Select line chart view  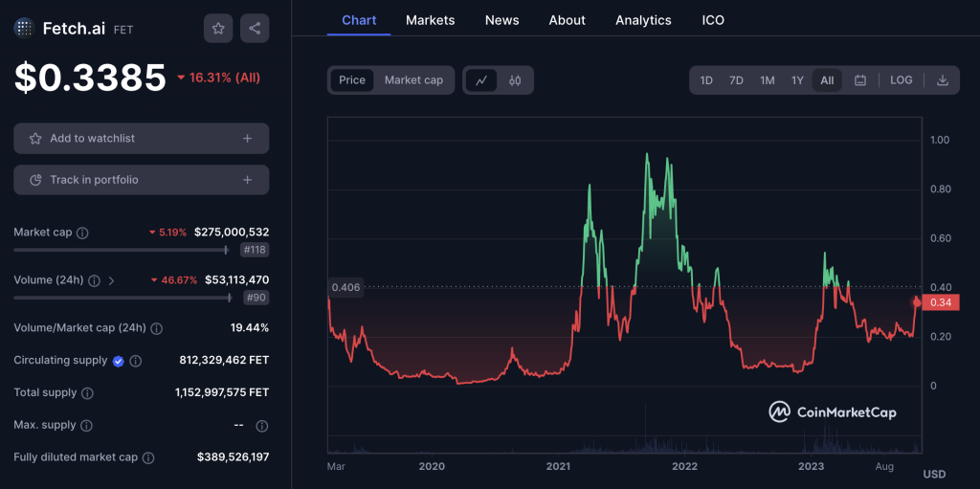click(481, 80)
